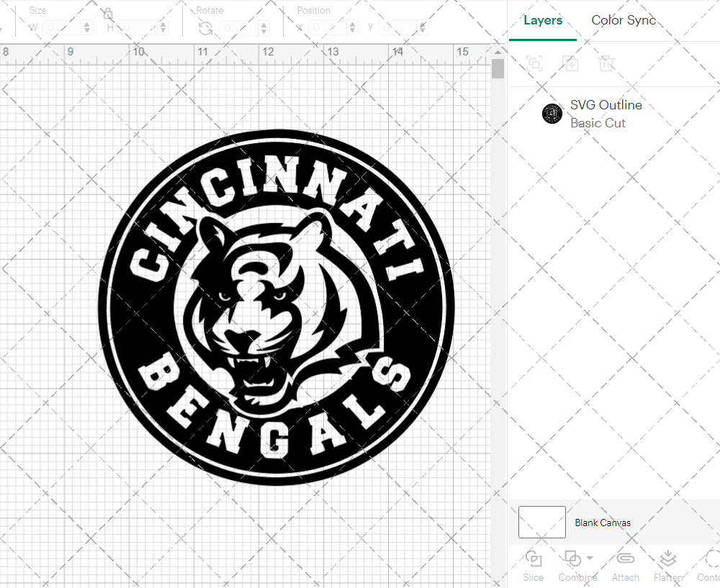The height and width of the screenshot is (588, 720).
Task: Click the Delete layer trash icon
Action: (x=606, y=63)
